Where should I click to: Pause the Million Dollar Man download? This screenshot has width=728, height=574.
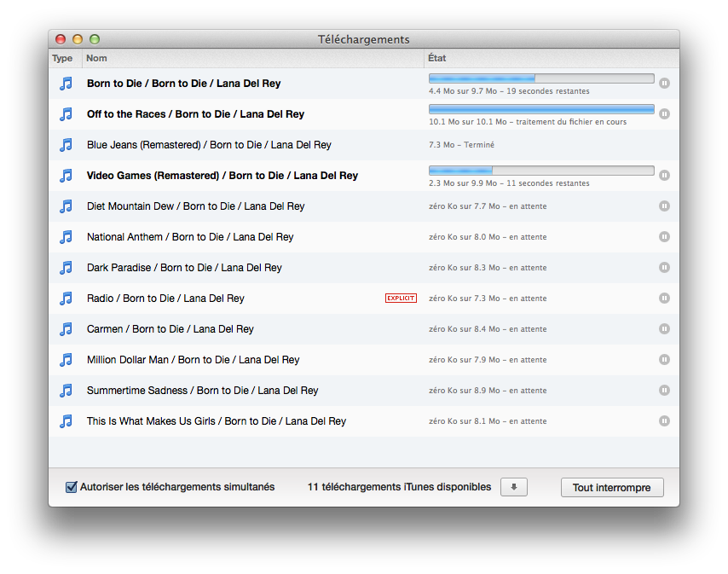[x=664, y=360]
